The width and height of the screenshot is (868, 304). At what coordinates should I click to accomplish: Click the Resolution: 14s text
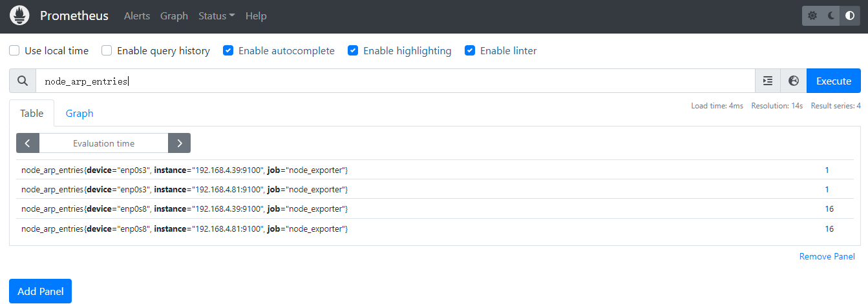click(x=777, y=106)
